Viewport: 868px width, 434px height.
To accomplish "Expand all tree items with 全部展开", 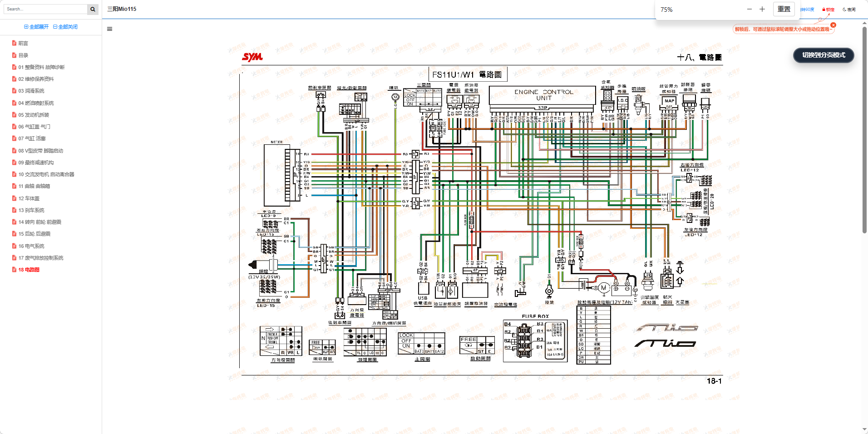I will [x=36, y=27].
